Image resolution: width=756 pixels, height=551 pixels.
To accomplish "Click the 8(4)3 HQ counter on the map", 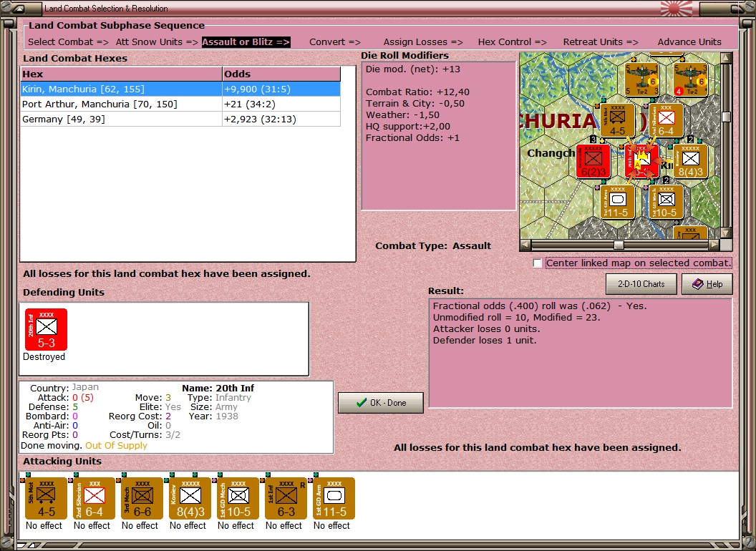I will coord(690,162).
